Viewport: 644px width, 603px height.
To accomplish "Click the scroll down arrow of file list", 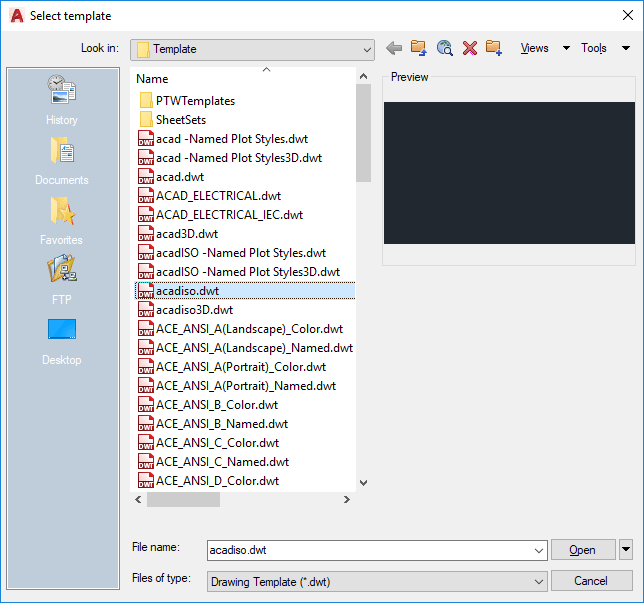I will [363, 483].
